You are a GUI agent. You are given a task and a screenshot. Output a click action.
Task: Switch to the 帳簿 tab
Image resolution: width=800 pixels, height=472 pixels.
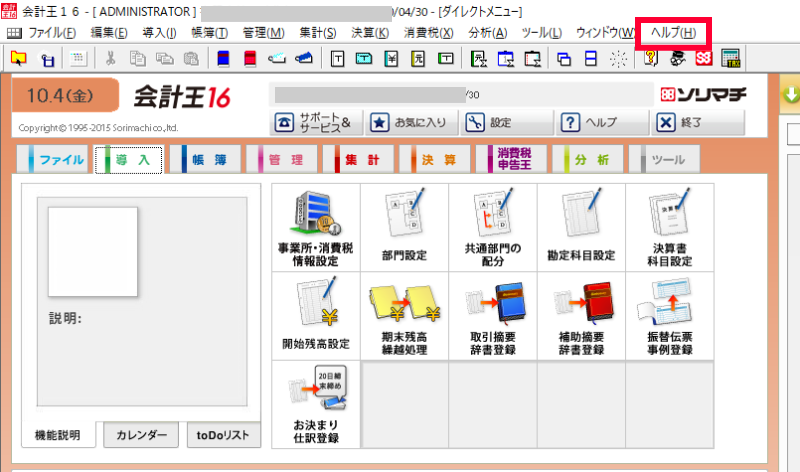(x=204, y=160)
